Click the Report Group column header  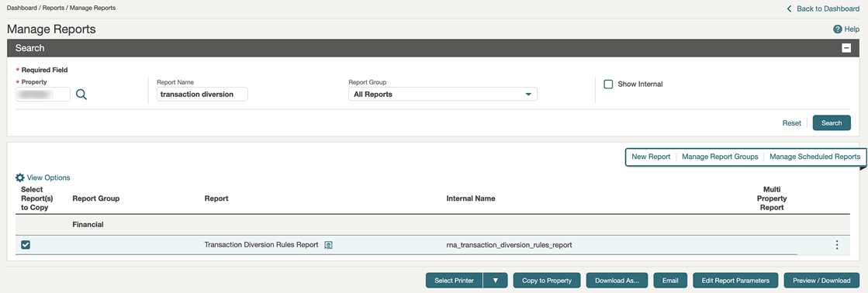[x=95, y=198]
